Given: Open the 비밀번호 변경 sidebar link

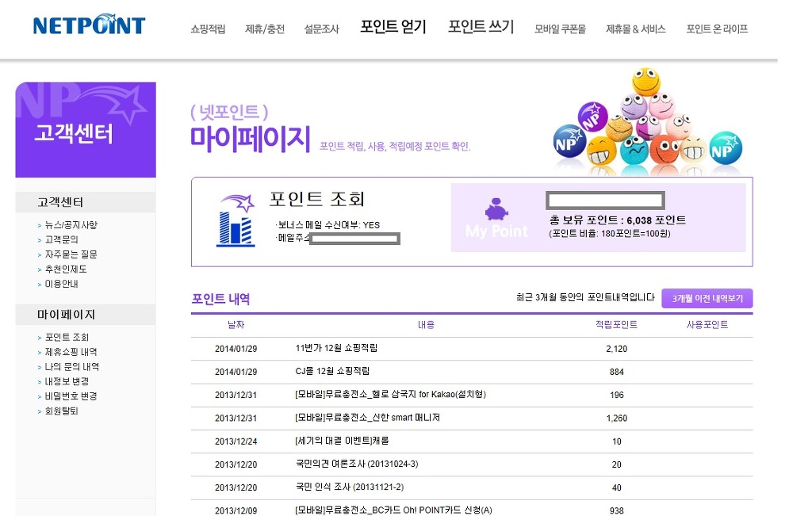Looking at the screenshot, I should coord(71,396).
